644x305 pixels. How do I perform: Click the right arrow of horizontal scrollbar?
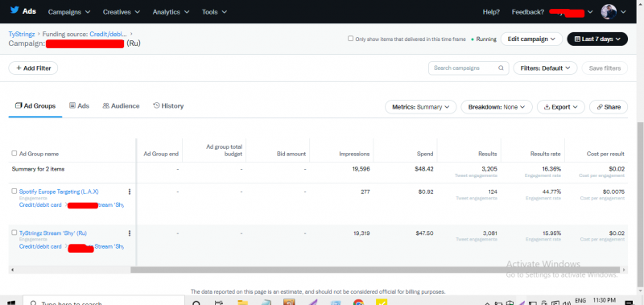[625, 270]
